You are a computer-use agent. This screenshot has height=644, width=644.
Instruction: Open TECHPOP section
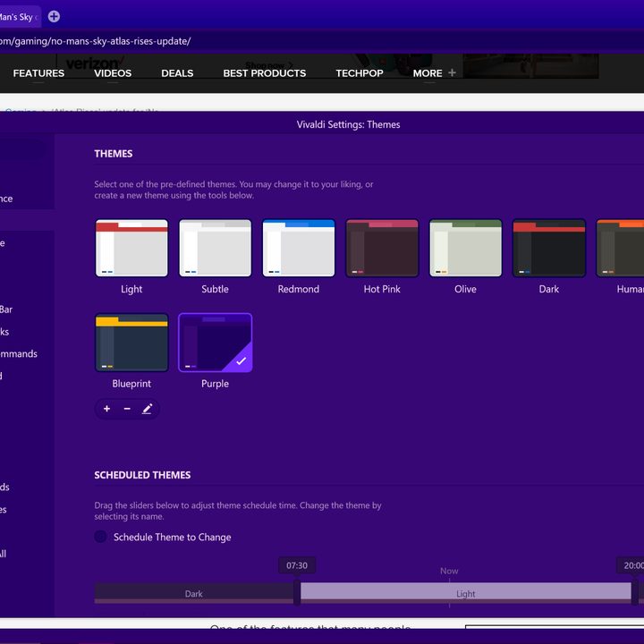tap(360, 73)
